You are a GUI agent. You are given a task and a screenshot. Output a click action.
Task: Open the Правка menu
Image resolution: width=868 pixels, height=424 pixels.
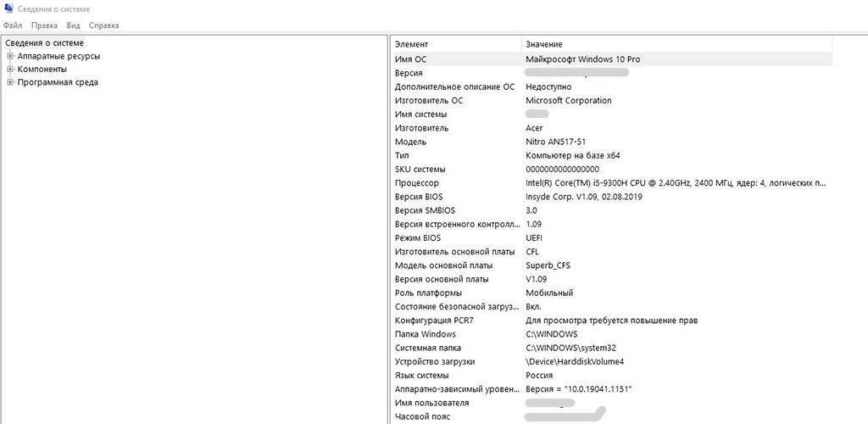click(x=44, y=25)
